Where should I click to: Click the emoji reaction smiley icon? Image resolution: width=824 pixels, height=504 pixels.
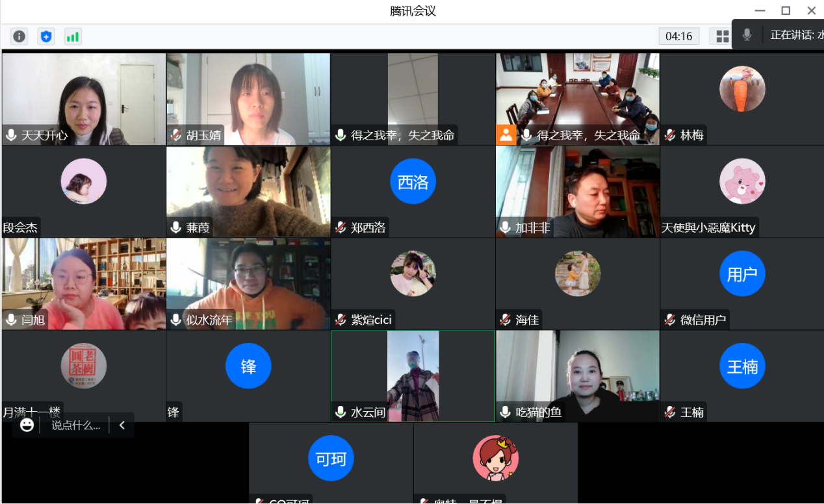click(x=27, y=425)
